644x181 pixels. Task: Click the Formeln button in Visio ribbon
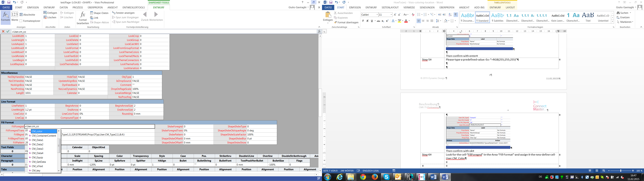(x=6, y=17)
